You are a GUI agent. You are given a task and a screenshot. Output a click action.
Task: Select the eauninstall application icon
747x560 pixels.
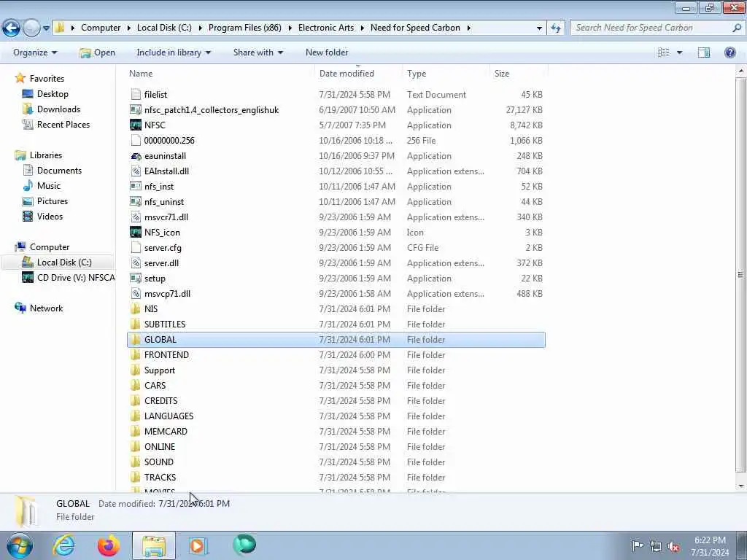[136, 156]
